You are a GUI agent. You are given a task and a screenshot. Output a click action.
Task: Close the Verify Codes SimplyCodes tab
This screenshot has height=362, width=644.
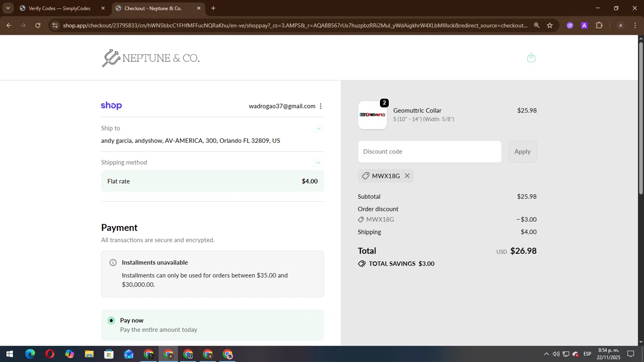103,8
